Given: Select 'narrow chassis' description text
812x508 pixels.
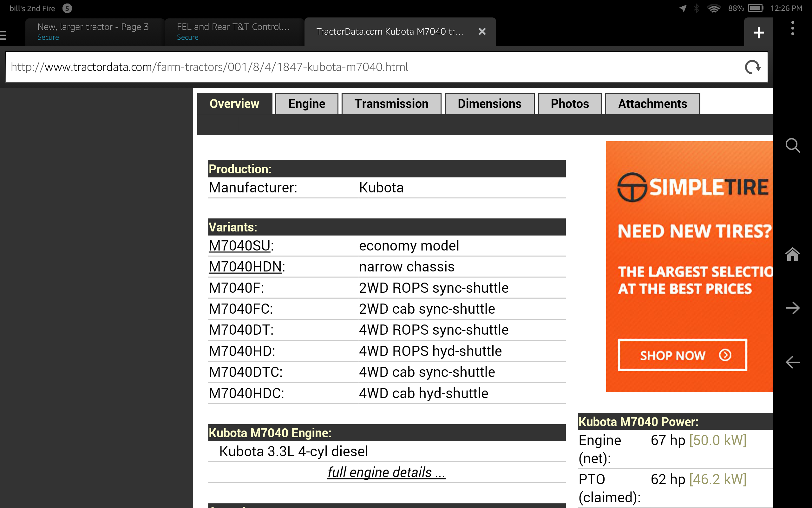Looking at the screenshot, I should (407, 266).
